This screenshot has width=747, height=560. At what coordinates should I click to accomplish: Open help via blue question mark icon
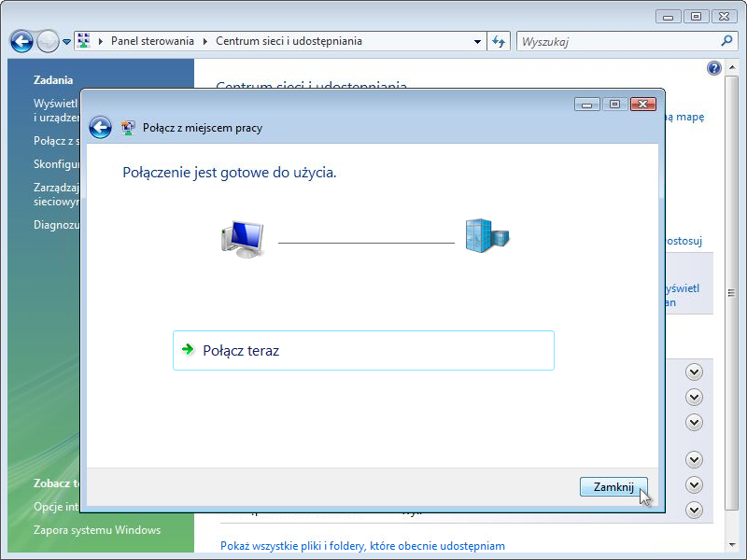point(714,68)
